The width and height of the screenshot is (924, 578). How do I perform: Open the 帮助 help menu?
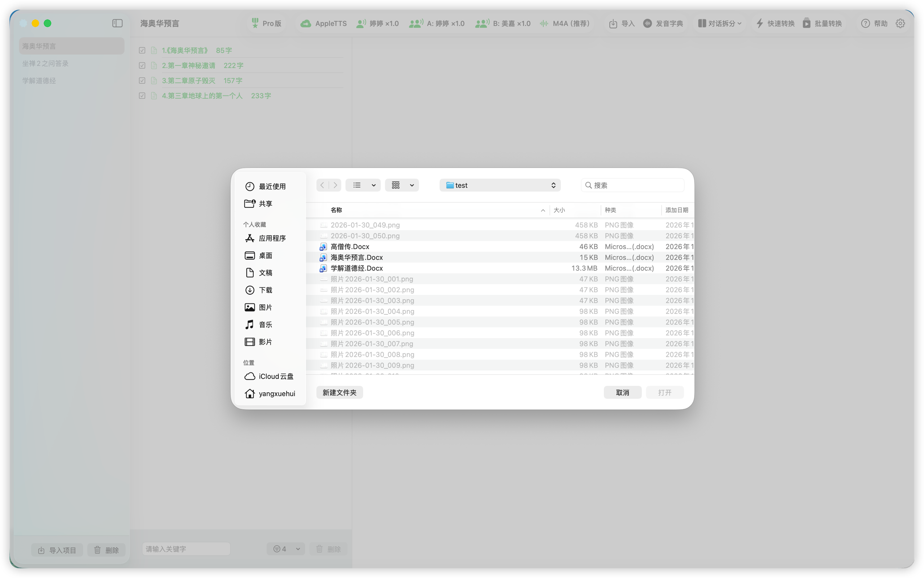tap(874, 23)
